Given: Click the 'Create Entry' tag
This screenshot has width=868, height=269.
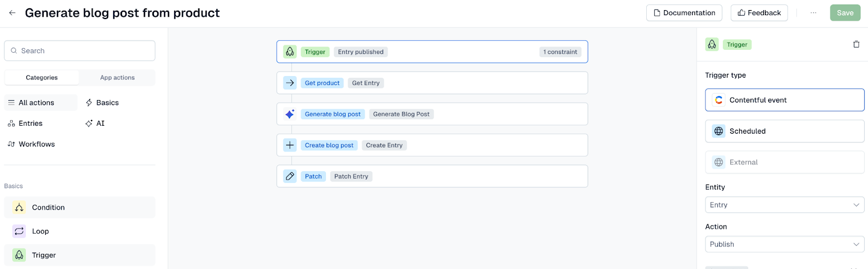Looking at the screenshot, I should 384,145.
